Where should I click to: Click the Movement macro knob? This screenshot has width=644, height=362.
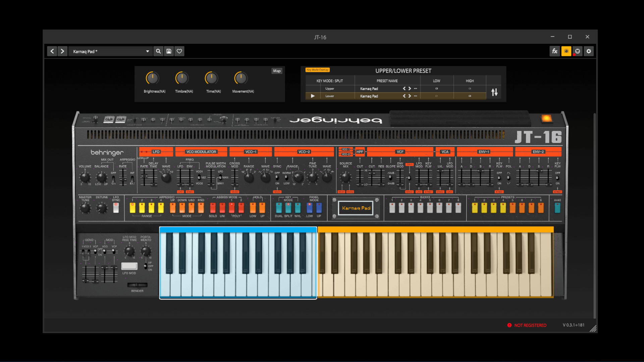coord(241,78)
